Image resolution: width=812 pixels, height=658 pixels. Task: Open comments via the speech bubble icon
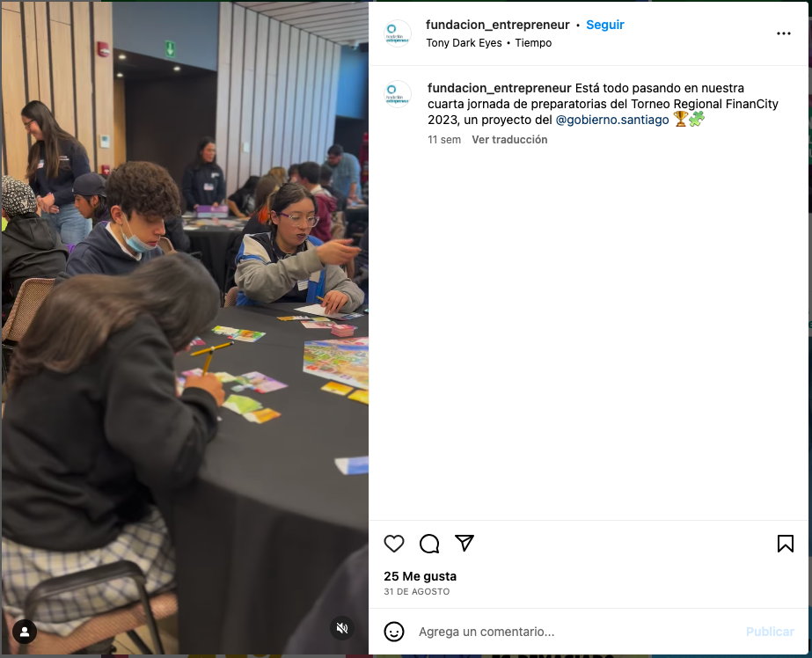[x=429, y=544]
